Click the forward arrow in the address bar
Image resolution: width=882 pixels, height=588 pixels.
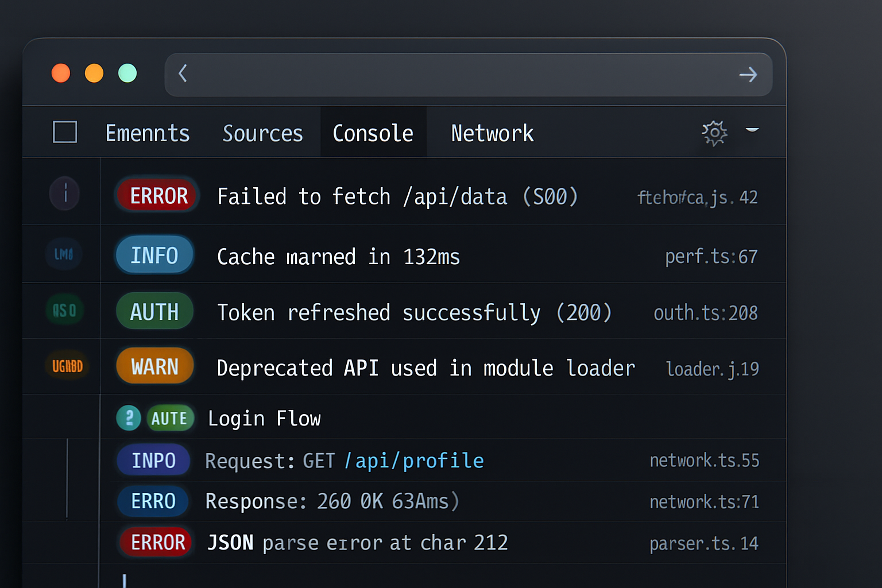748,74
